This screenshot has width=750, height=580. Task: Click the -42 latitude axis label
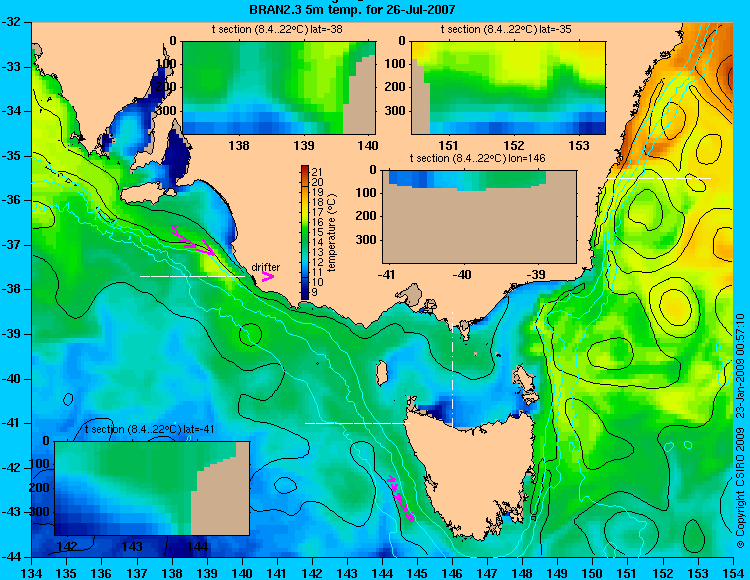11,468
